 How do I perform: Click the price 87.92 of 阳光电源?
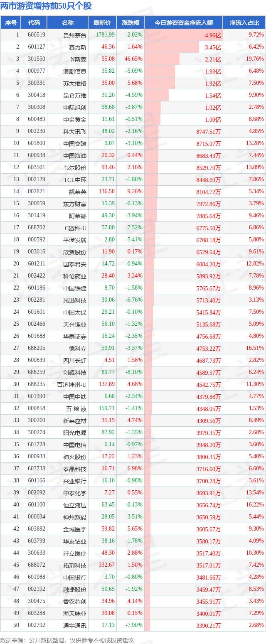click(108, 433)
